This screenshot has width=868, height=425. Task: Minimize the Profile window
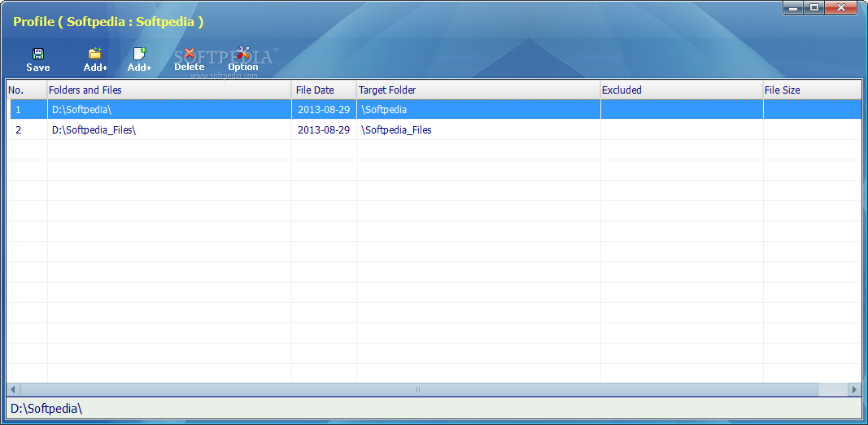click(793, 8)
